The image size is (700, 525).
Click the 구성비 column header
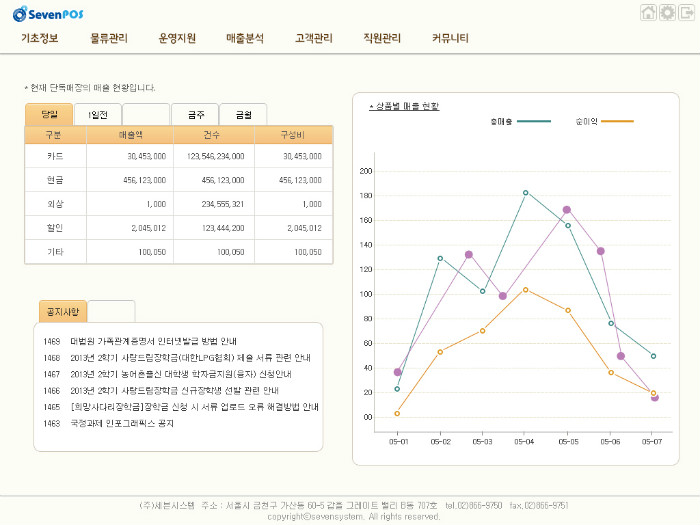click(293, 135)
